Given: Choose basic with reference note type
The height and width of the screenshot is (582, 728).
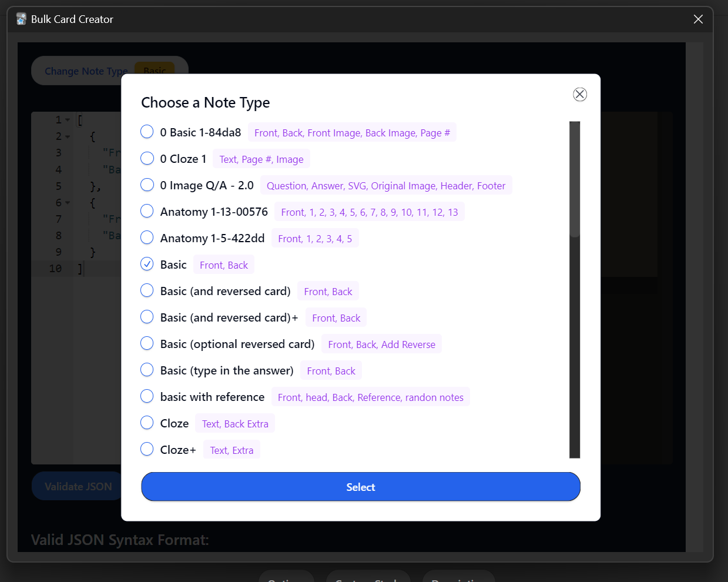Looking at the screenshot, I should click(147, 396).
